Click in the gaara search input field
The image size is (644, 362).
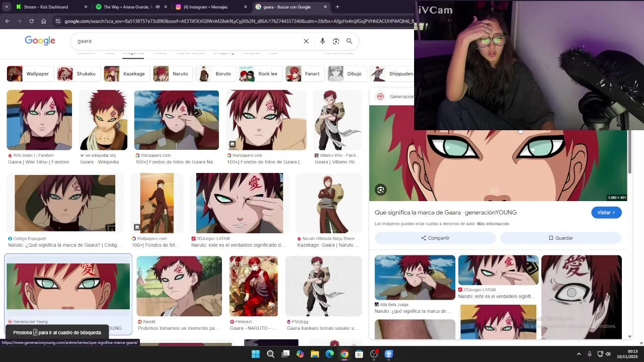click(186, 41)
